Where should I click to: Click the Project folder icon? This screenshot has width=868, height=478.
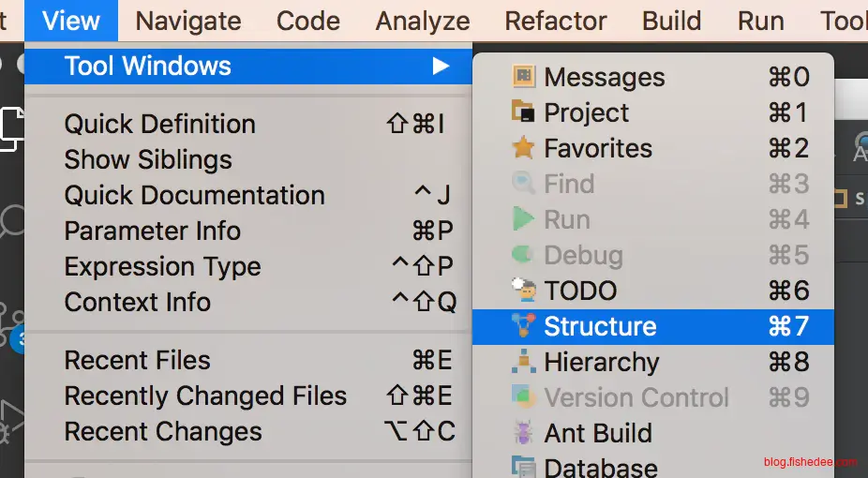523,112
